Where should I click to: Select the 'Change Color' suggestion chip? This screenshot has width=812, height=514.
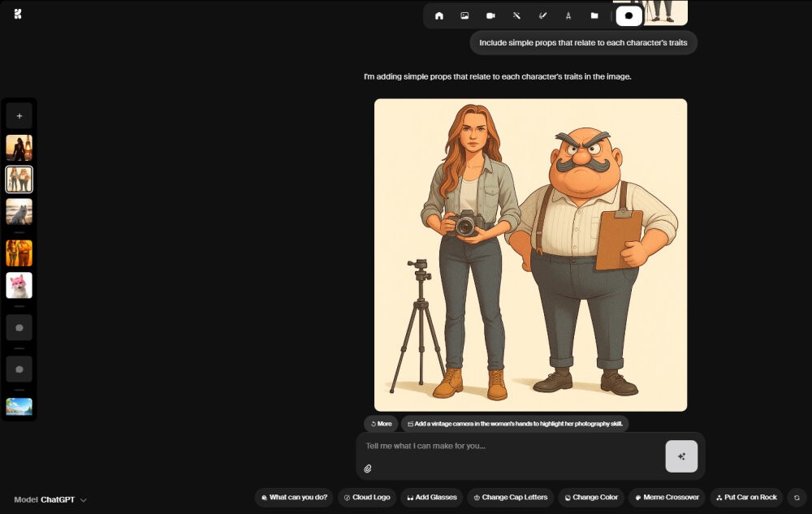point(591,498)
